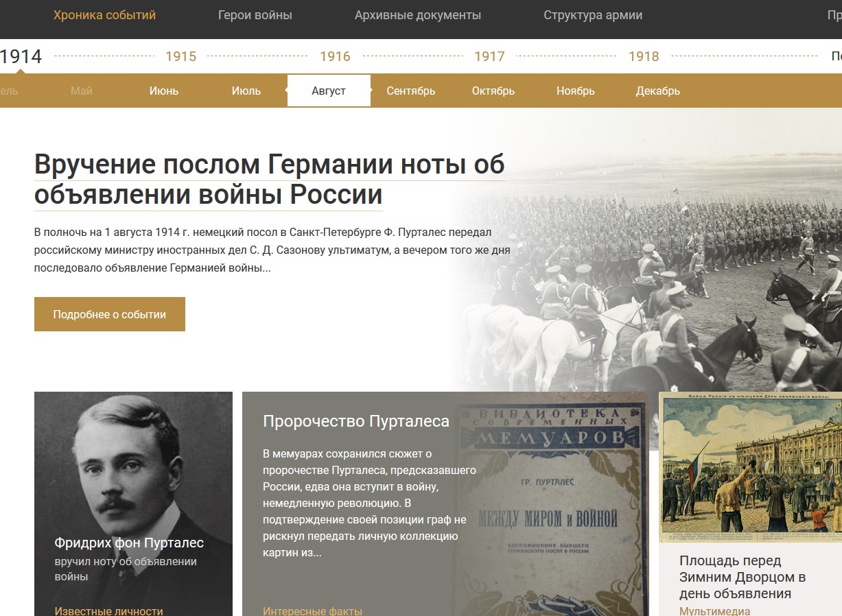View the Между миром и войной book cover
This screenshot has height=616, width=842.
point(550,504)
